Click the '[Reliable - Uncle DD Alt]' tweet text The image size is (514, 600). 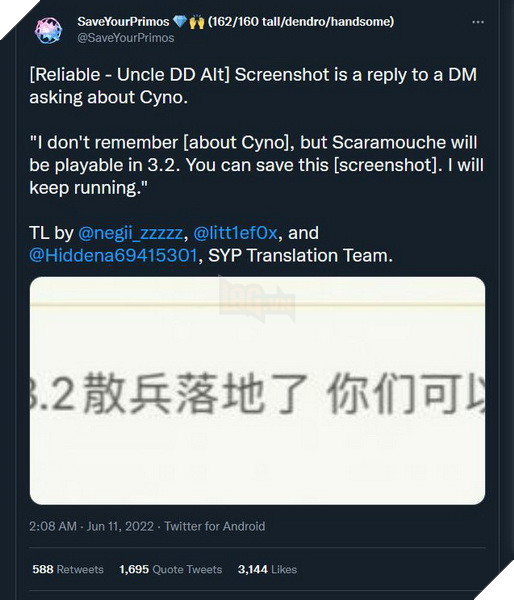pos(130,75)
